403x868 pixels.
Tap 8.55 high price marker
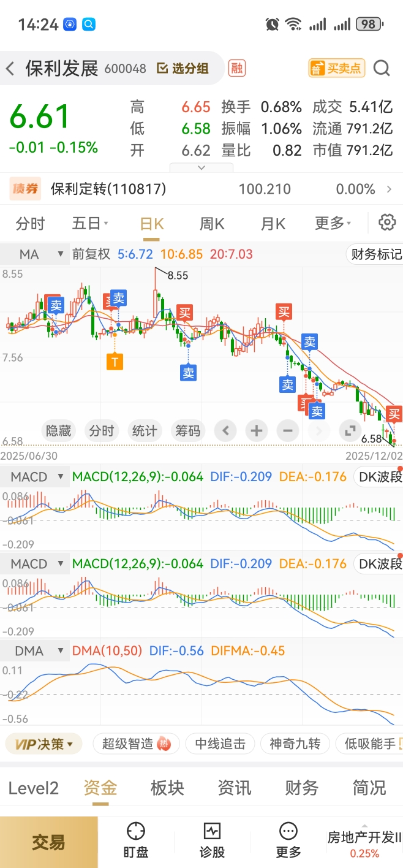click(178, 275)
